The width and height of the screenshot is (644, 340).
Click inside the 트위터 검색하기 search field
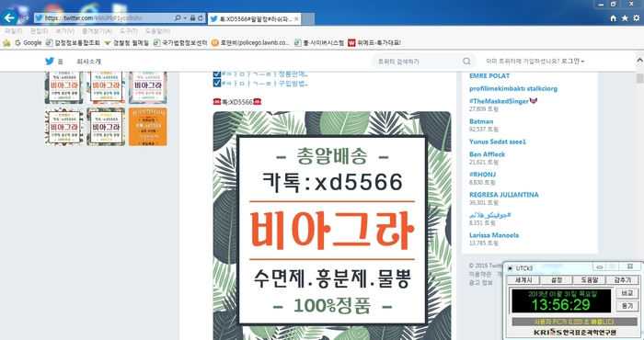(419, 62)
